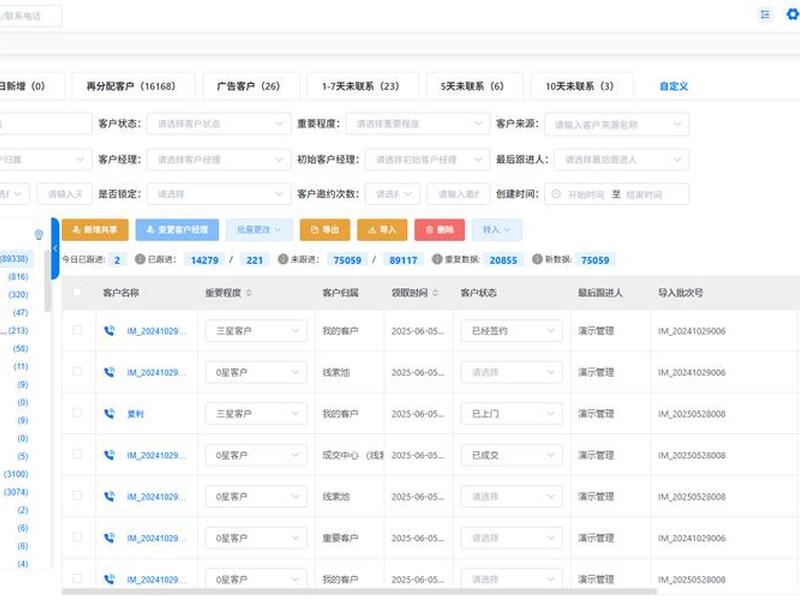
Task: Click the 重复数据 value 20855
Action: click(503, 260)
